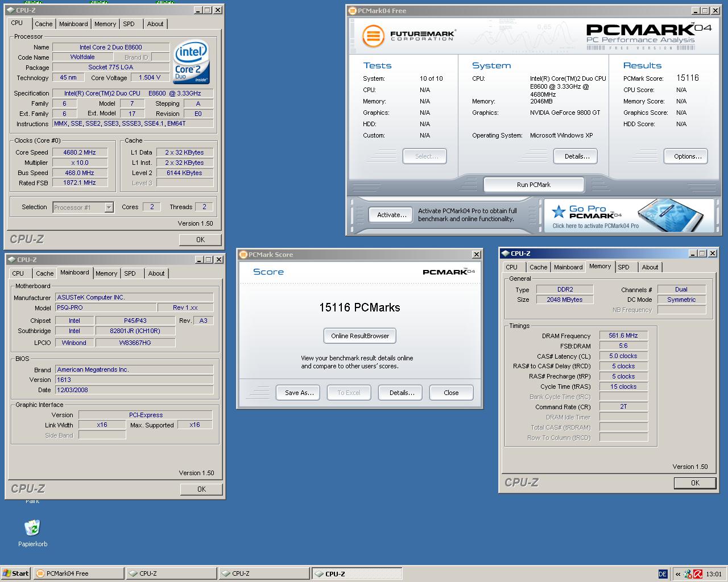Image resolution: width=728 pixels, height=582 pixels.
Task: Click the Activate button in PCMark04
Action: point(392,215)
